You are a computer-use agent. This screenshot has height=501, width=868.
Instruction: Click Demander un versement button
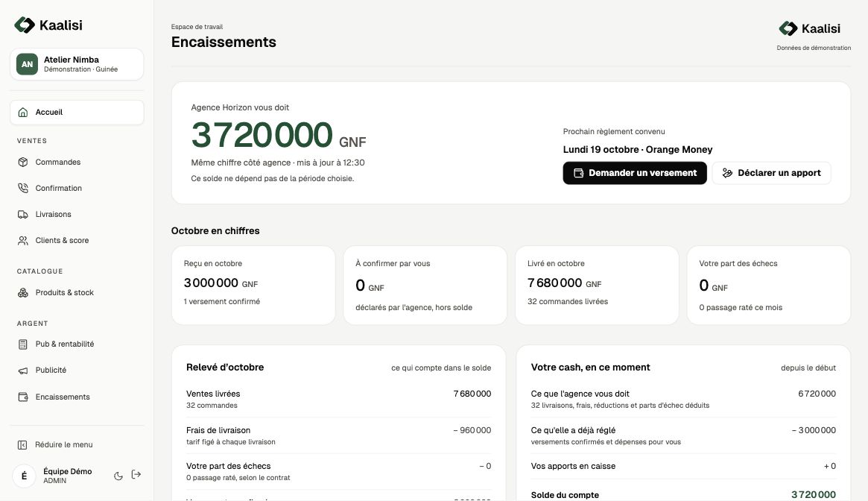[634, 173]
